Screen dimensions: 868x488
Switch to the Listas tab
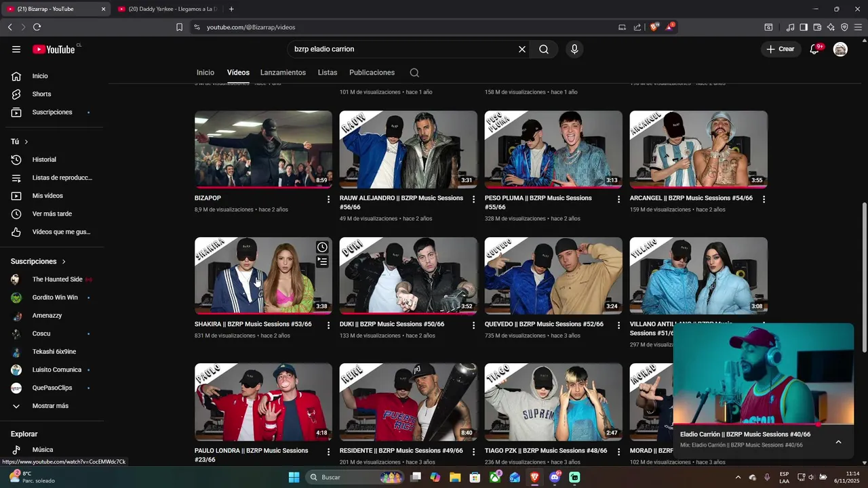[x=328, y=73]
